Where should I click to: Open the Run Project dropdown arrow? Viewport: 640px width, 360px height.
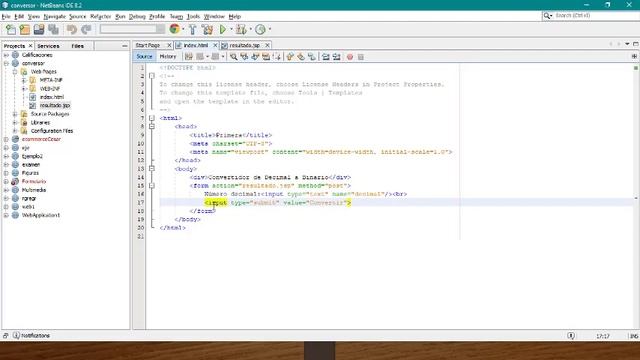[x=231, y=29]
